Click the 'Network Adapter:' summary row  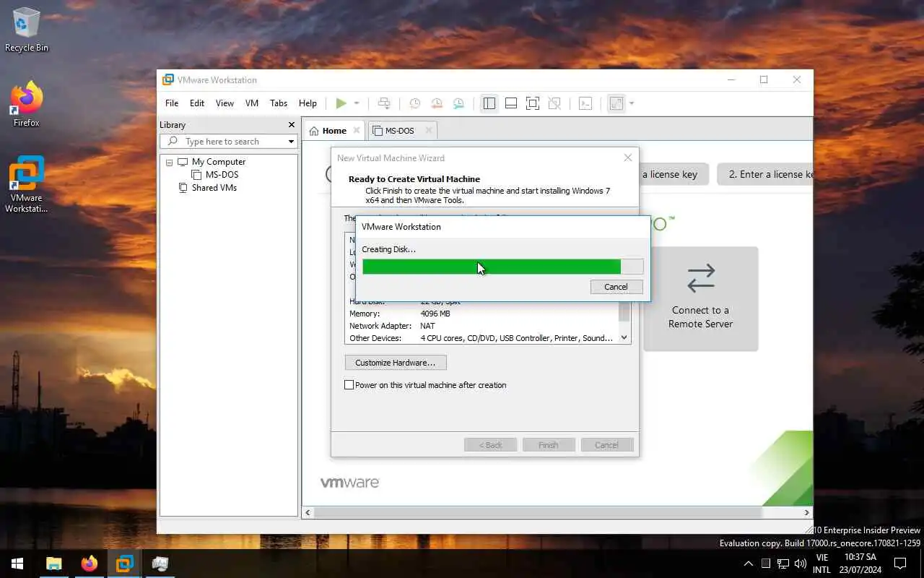click(481, 326)
